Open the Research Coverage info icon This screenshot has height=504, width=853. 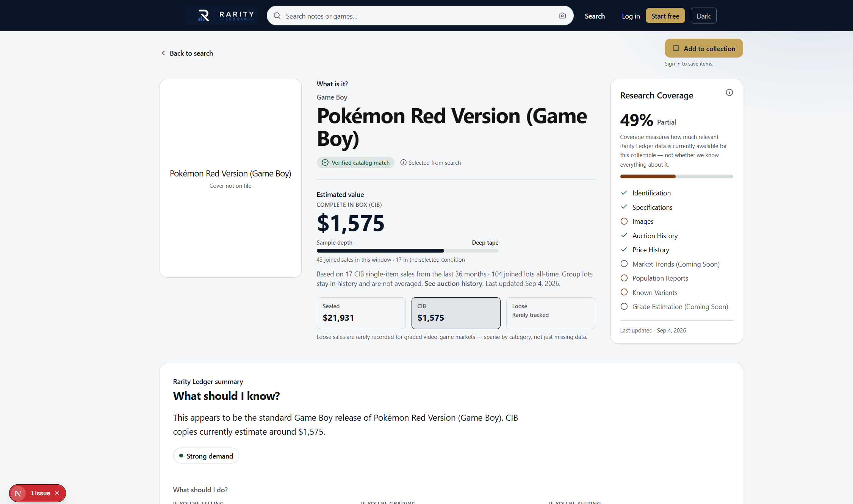[729, 92]
